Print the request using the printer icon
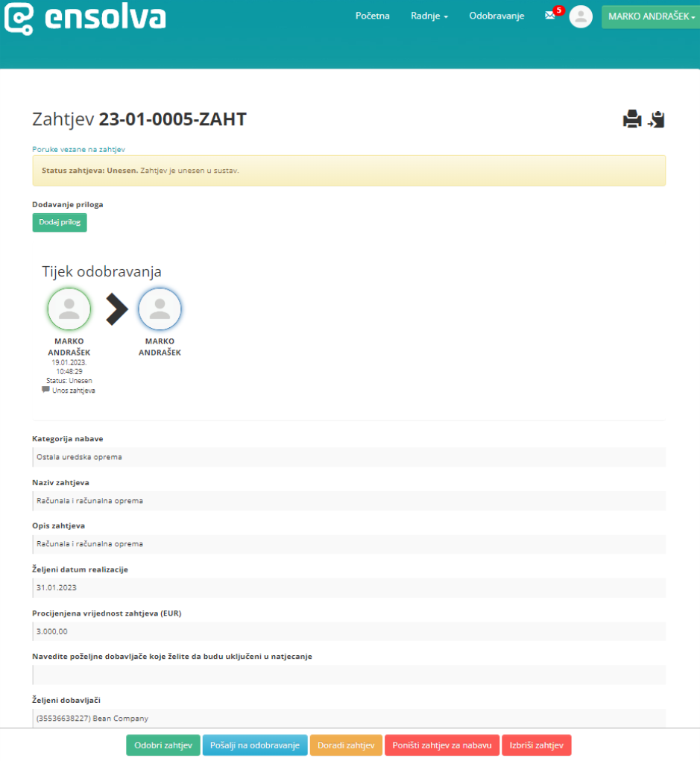 point(632,119)
